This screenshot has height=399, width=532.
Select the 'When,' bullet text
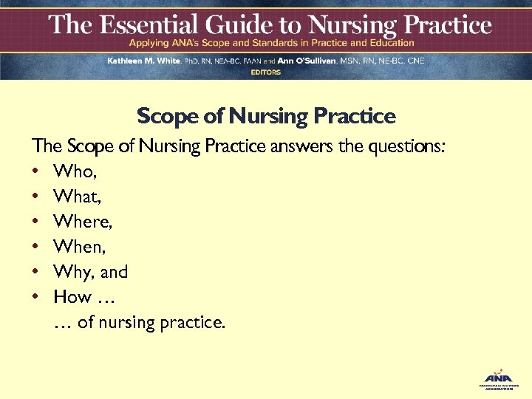click(x=79, y=247)
